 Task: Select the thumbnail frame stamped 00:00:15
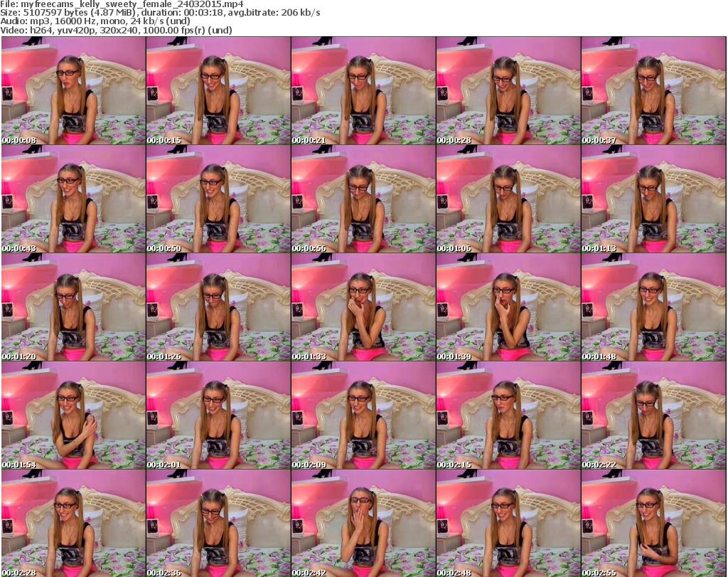(218, 90)
